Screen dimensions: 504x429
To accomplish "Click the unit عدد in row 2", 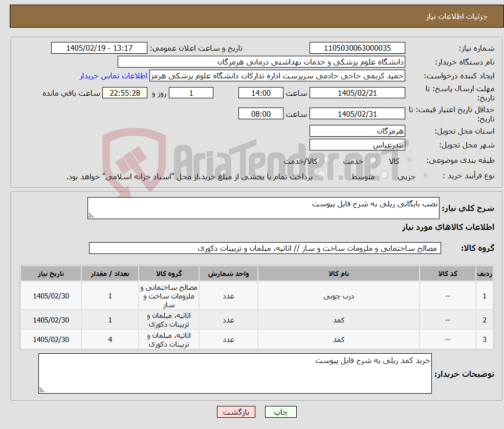I will 228,320.
